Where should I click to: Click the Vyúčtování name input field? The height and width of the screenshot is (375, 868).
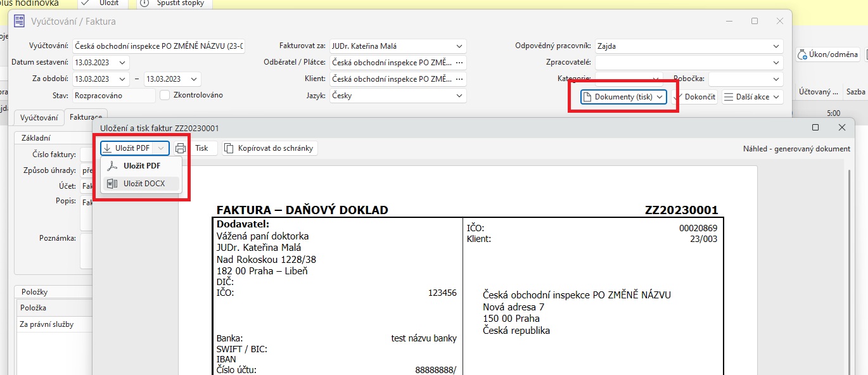158,46
